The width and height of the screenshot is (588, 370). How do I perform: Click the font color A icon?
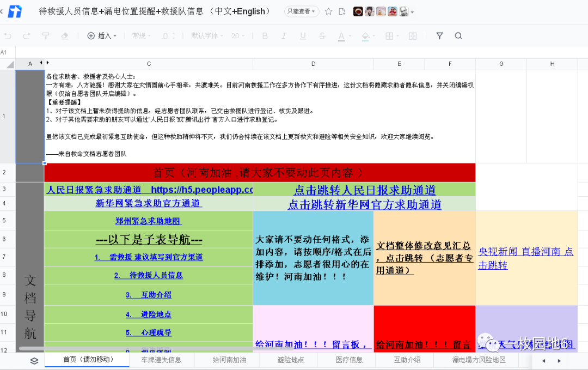pyautogui.click(x=341, y=37)
